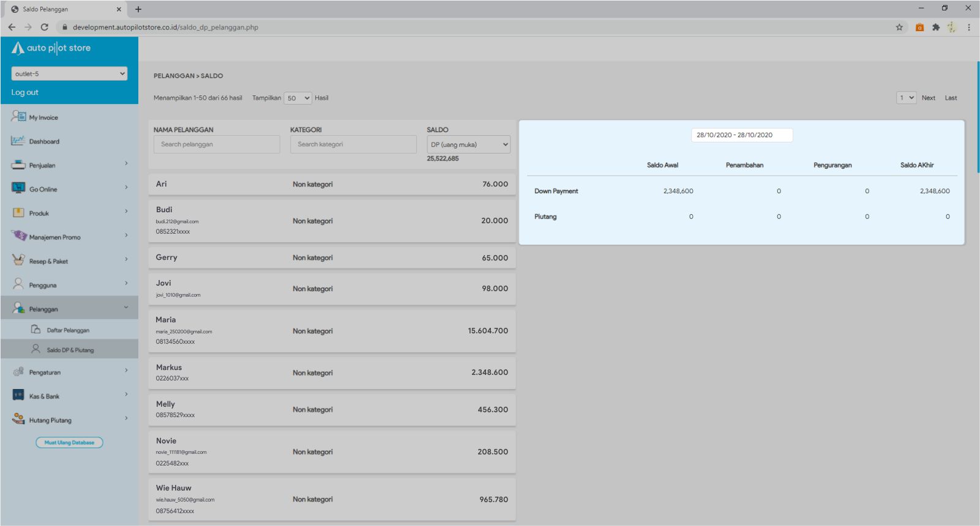980x526 pixels.
Task: Open the Saldo DP (uang muka) dropdown
Action: 468,144
